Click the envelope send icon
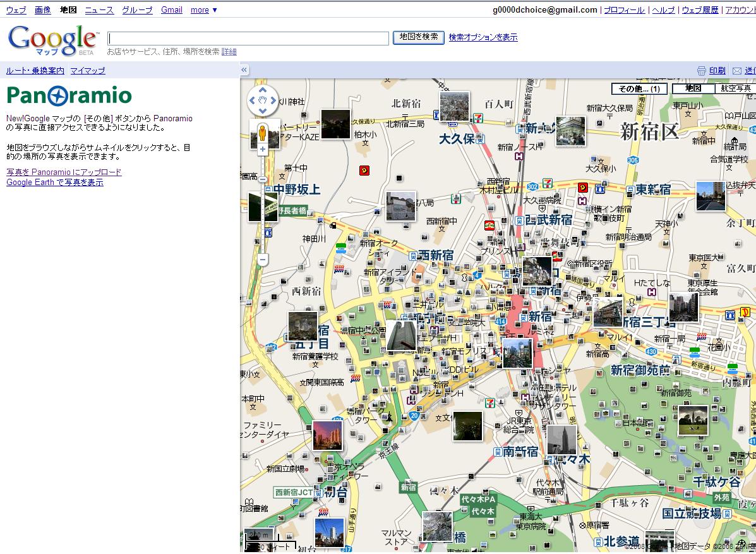 [736, 71]
